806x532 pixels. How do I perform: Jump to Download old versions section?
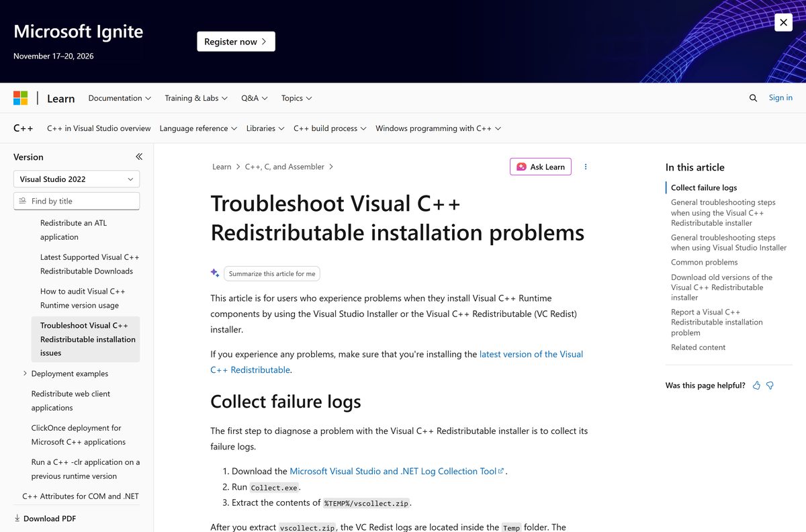[722, 287]
